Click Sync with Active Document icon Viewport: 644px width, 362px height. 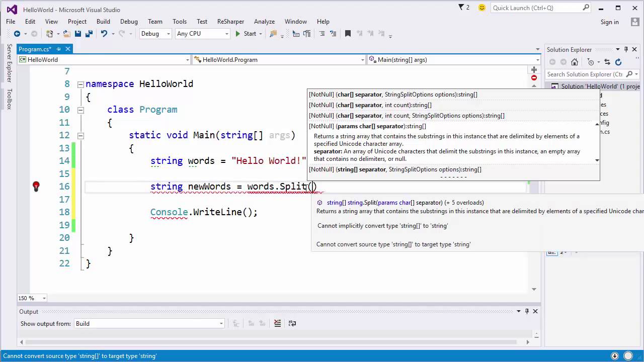coord(607,62)
